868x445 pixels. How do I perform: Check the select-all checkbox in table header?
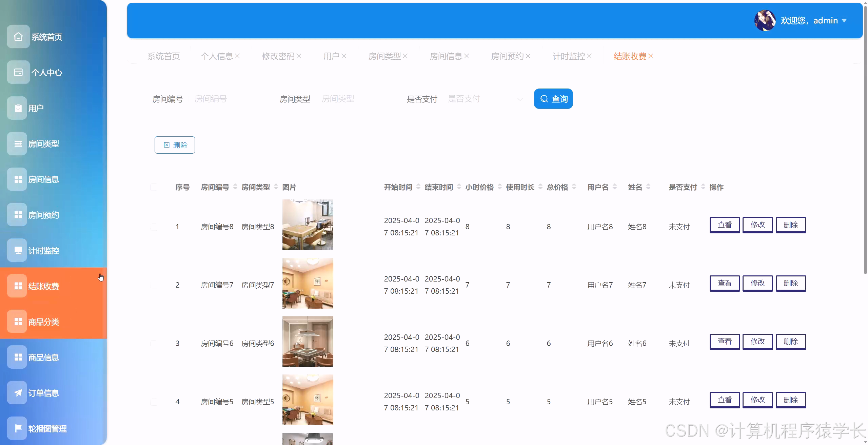click(x=154, y=187)
